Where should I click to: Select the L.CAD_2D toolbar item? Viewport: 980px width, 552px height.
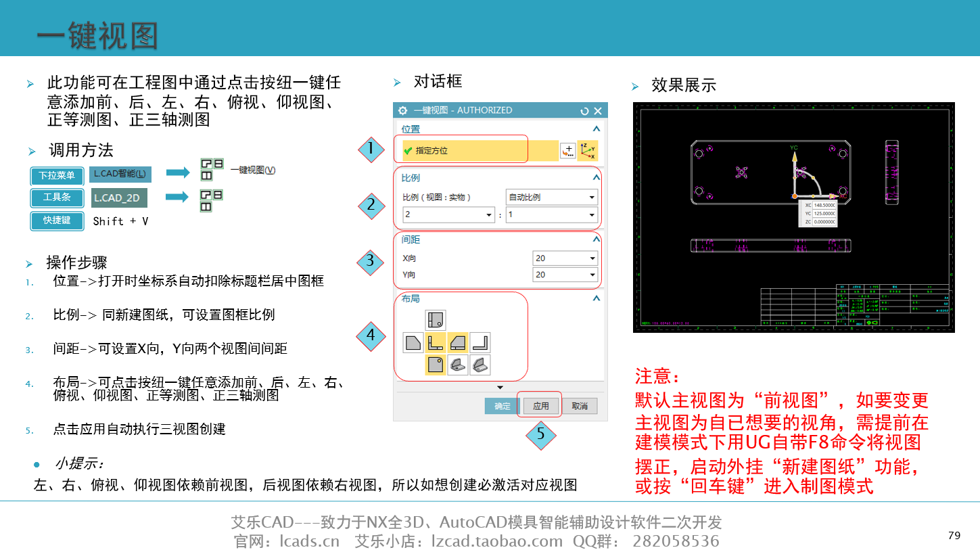click(x=119, y=198)
